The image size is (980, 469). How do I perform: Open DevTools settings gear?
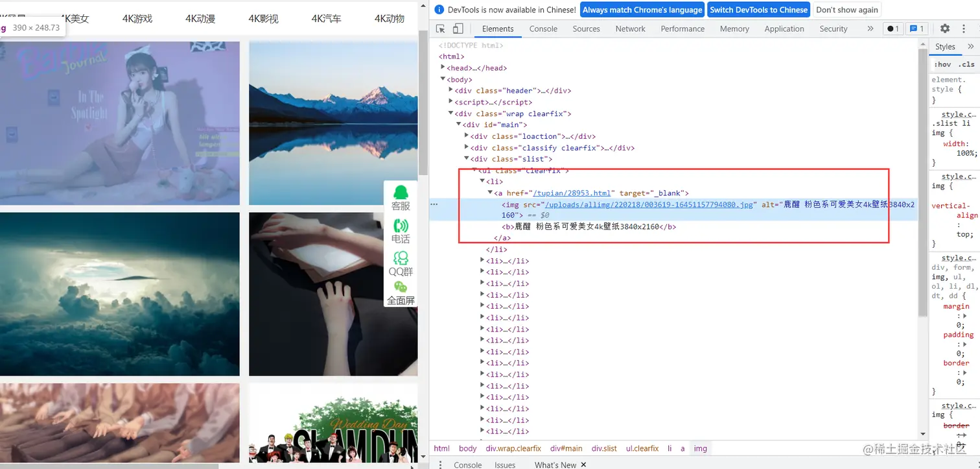point(945,29)
